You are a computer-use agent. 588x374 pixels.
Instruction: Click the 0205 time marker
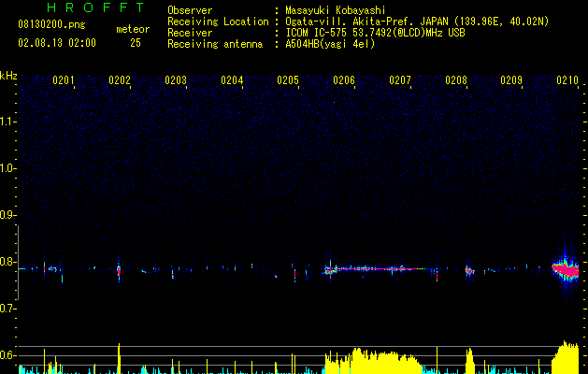288,80
